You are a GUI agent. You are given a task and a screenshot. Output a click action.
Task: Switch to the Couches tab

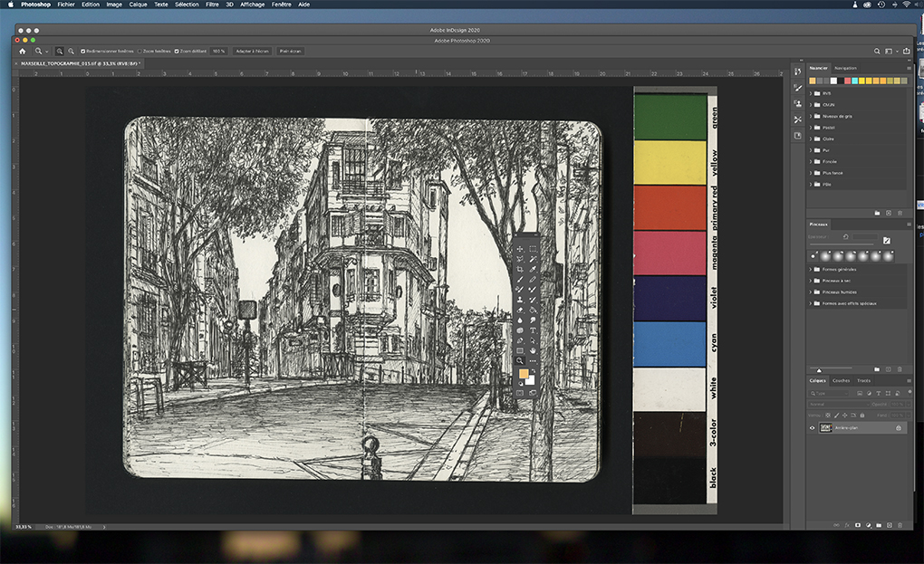coord(841,381)
